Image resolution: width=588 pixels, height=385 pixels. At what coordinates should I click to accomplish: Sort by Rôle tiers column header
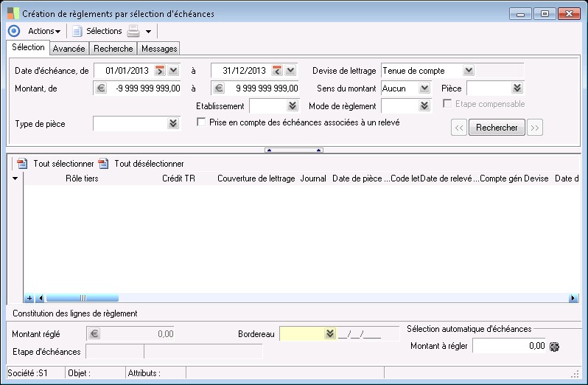82,178
